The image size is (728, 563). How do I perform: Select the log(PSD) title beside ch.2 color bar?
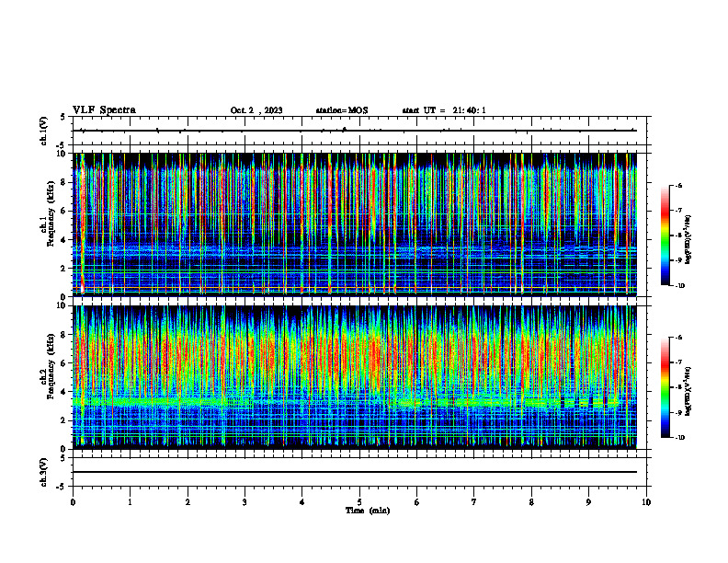(x=688, y=391)
